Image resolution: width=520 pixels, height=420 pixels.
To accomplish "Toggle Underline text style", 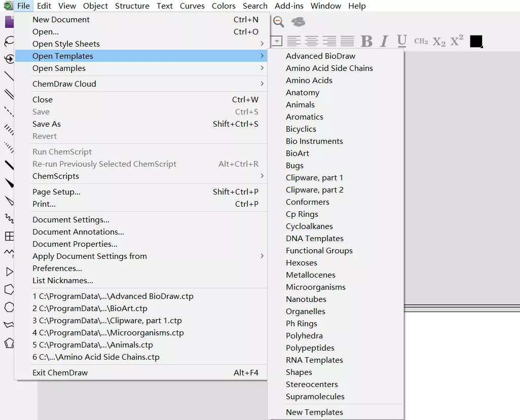I will 402,41.
